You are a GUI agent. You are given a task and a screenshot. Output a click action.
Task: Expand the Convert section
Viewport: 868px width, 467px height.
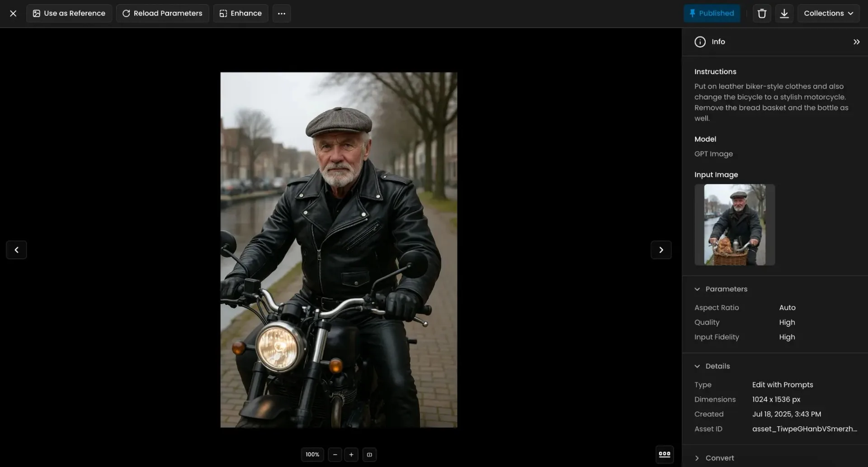[x=697, y=458]
